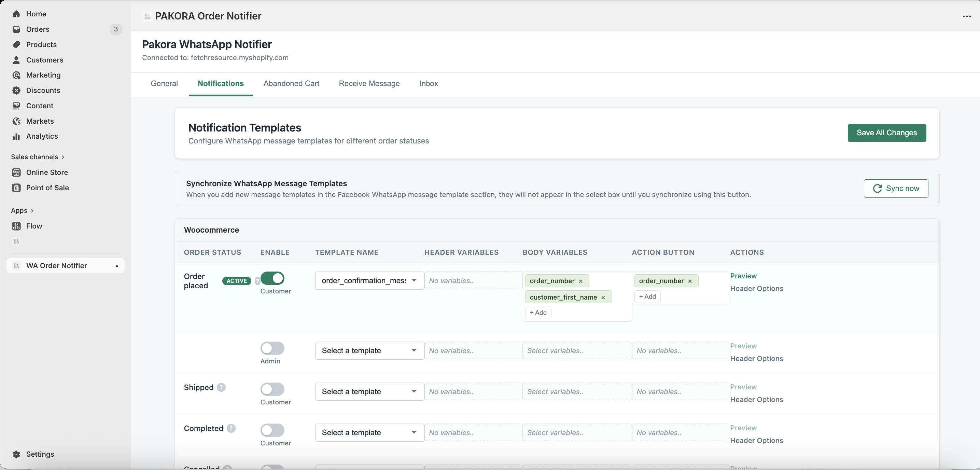Image resolution: width=980 pixels, height=470 pixels.
Task: Click the Orders count badge 3
Action: (116, 29)
